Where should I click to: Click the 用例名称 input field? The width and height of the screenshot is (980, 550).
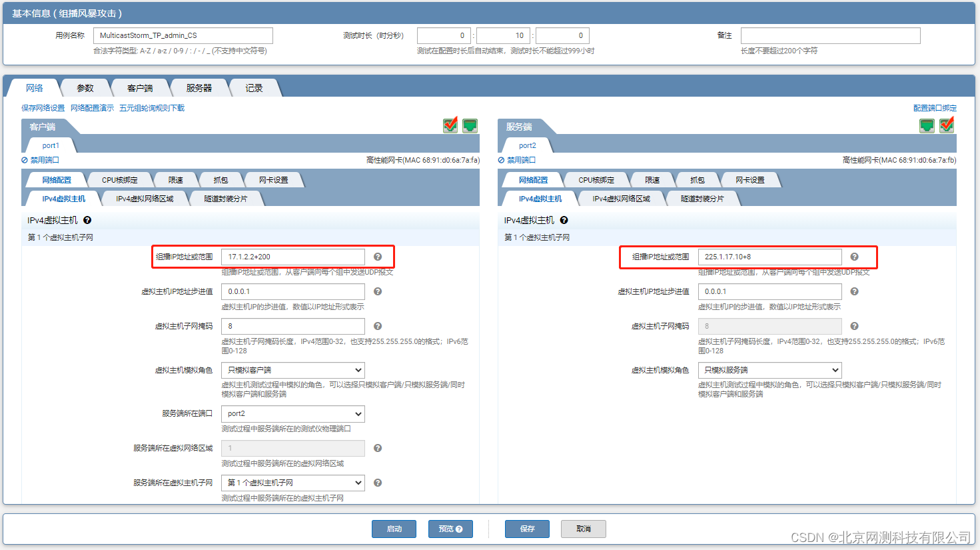coord(183,35)
